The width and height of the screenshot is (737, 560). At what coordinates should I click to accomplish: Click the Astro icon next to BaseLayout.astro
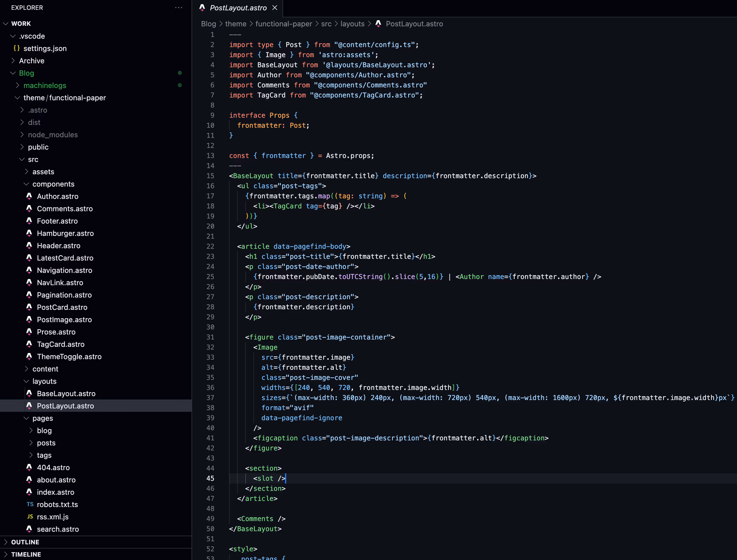[x=29, y=393]
